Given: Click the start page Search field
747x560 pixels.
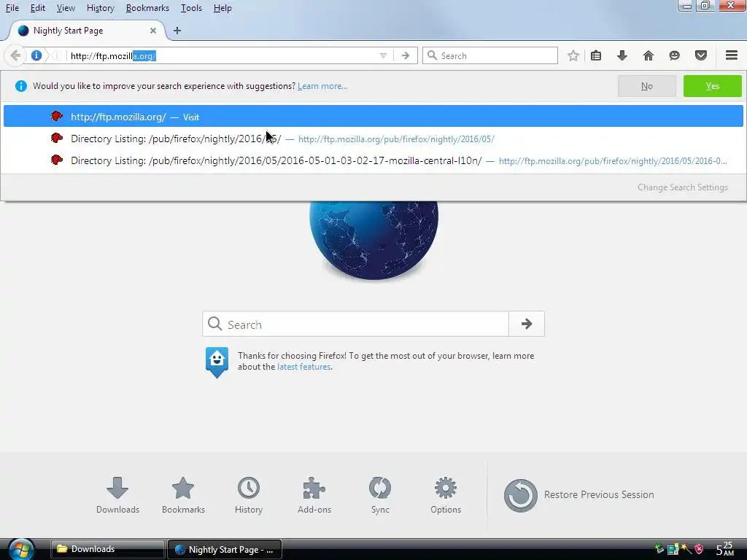Looking at the screenshot, I should tap(355, 324).
